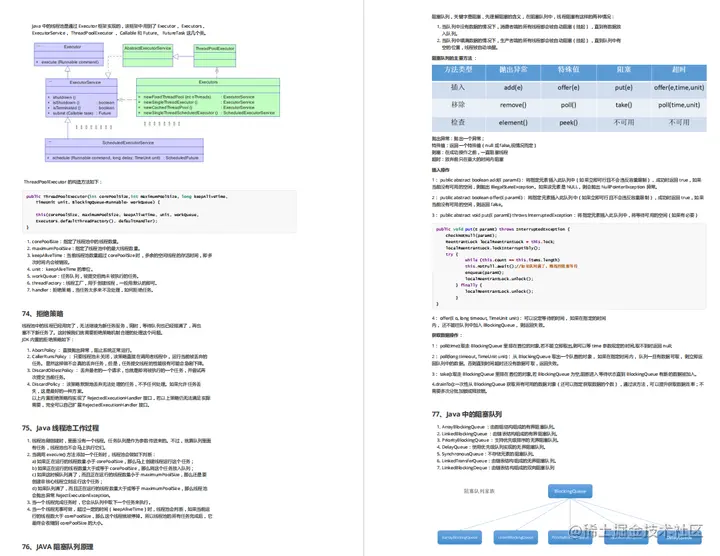This screenshot has height=556, width=720.
Task: Select the heading 75、Java 线程池工作过程
Action: click(60, 428)
